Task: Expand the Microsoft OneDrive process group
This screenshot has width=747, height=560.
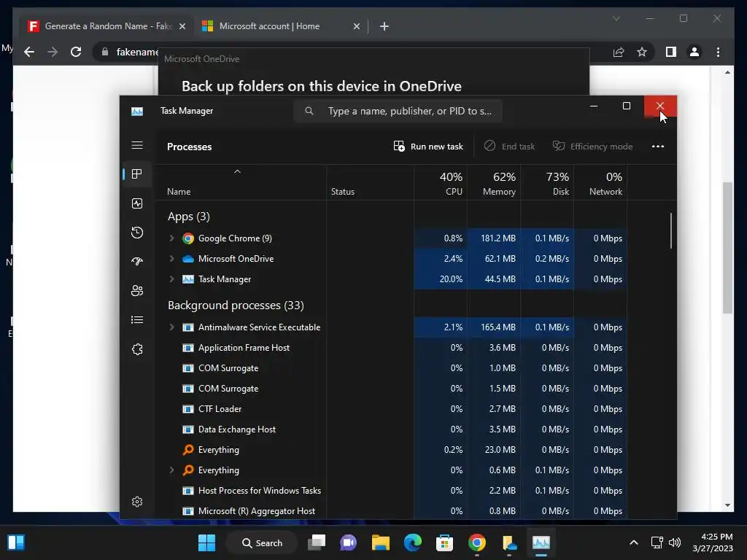Action: click(172, 259)
